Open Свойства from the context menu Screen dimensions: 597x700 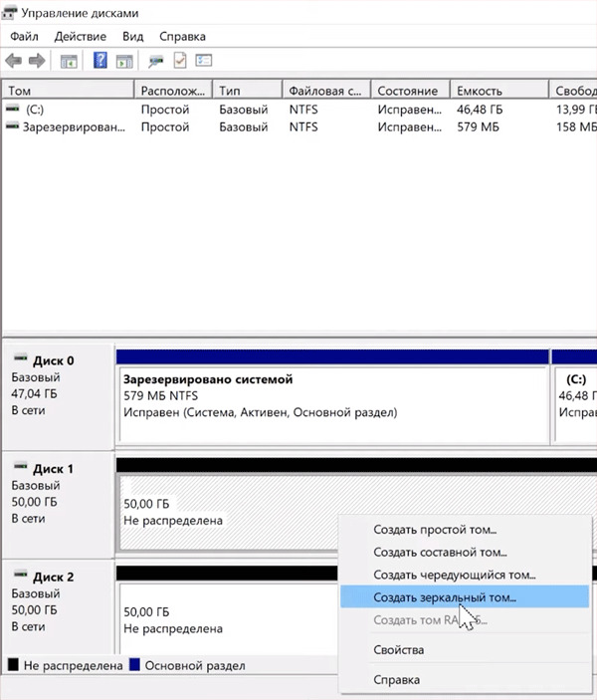pos(398,650)
